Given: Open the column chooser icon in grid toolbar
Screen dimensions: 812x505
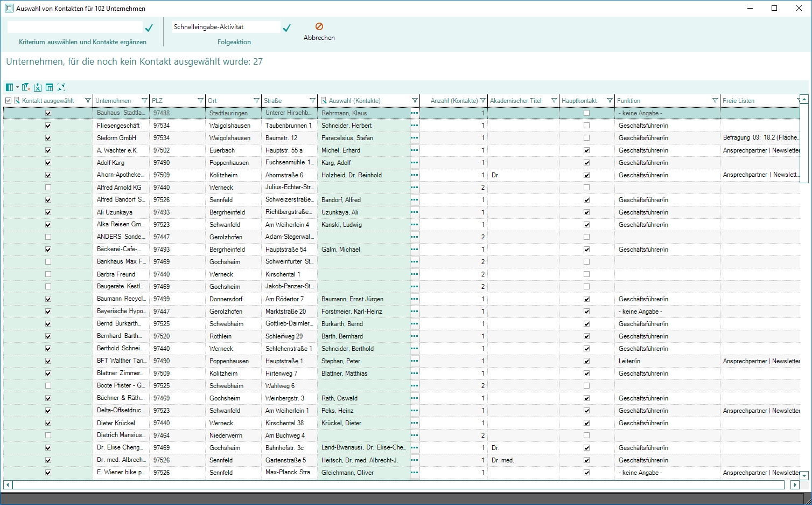Looking at the screenshot, I should point(9,87).
